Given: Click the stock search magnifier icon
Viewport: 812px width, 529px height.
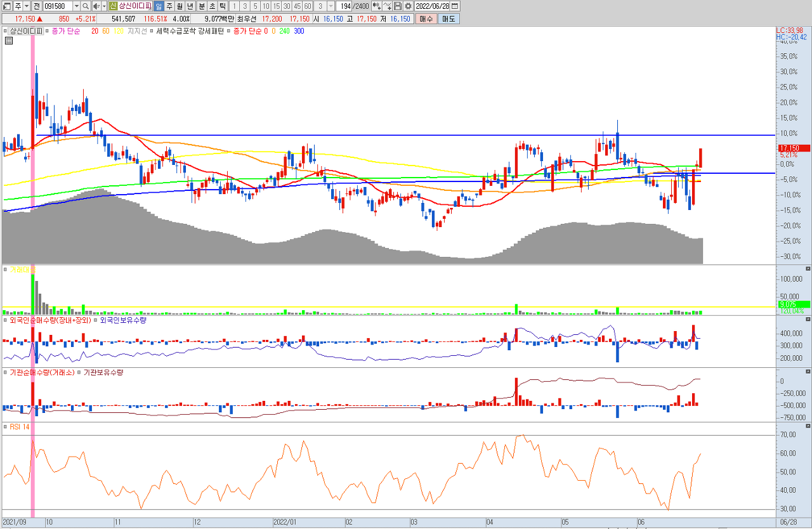Looking at the screenshot, I should pos(86,6).
